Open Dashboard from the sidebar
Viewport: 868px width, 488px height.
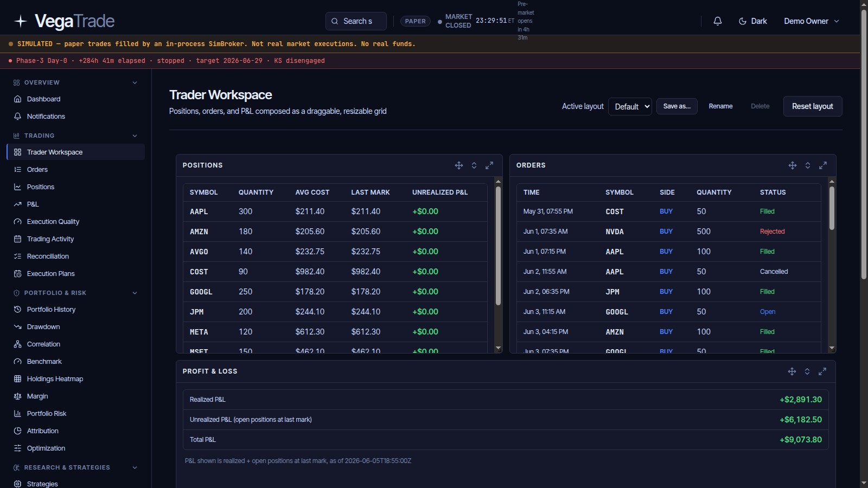[76, 99]
